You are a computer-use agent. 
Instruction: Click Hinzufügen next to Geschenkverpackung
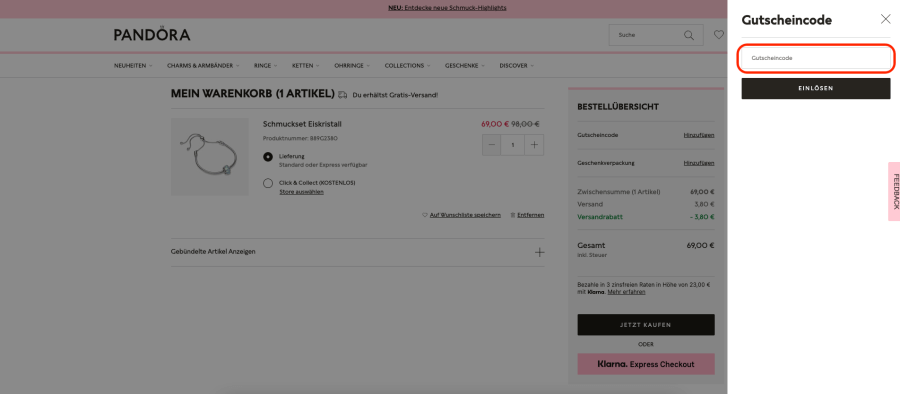[699, 163]
